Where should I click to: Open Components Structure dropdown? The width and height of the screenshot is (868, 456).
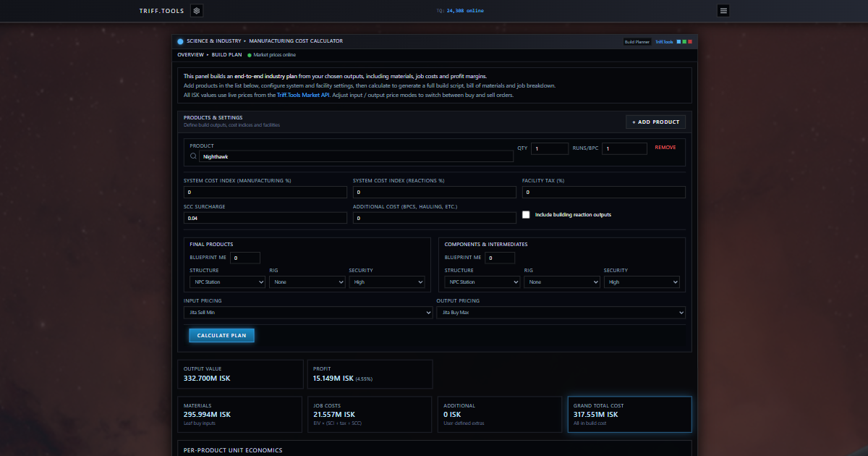click(x=482, y=282)
